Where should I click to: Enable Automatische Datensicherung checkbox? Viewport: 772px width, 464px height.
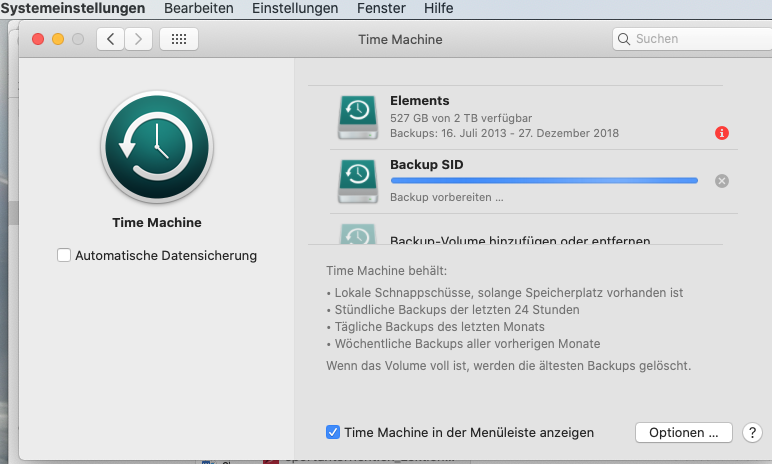pos(64,255)
